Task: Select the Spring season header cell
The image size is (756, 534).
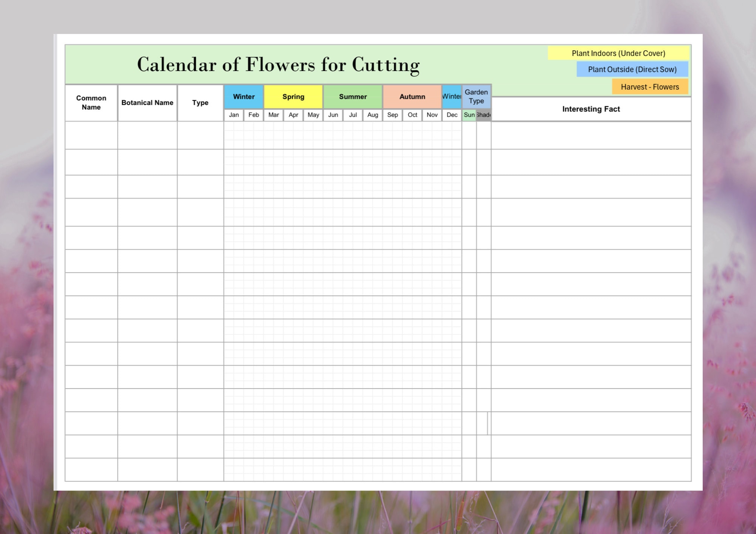Action: click(293, 97)
